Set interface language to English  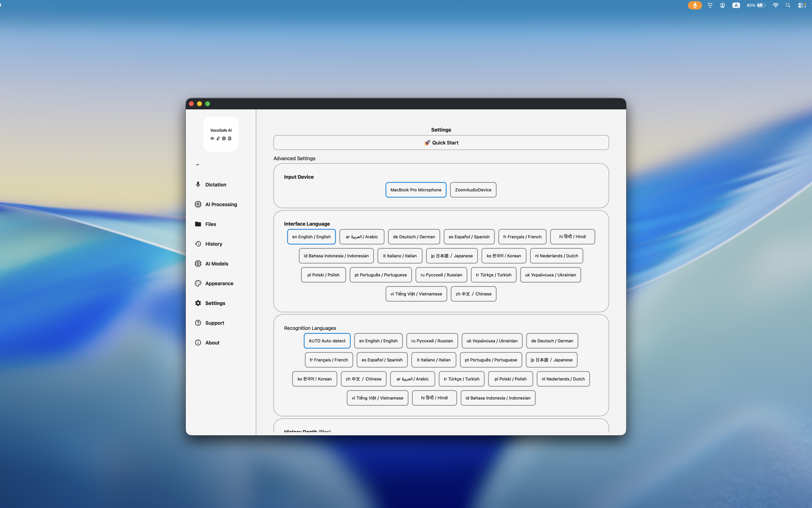point(311,237)
